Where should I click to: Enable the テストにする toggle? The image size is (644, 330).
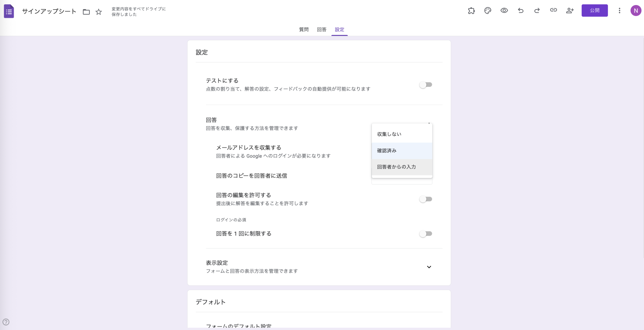[426, 85]
